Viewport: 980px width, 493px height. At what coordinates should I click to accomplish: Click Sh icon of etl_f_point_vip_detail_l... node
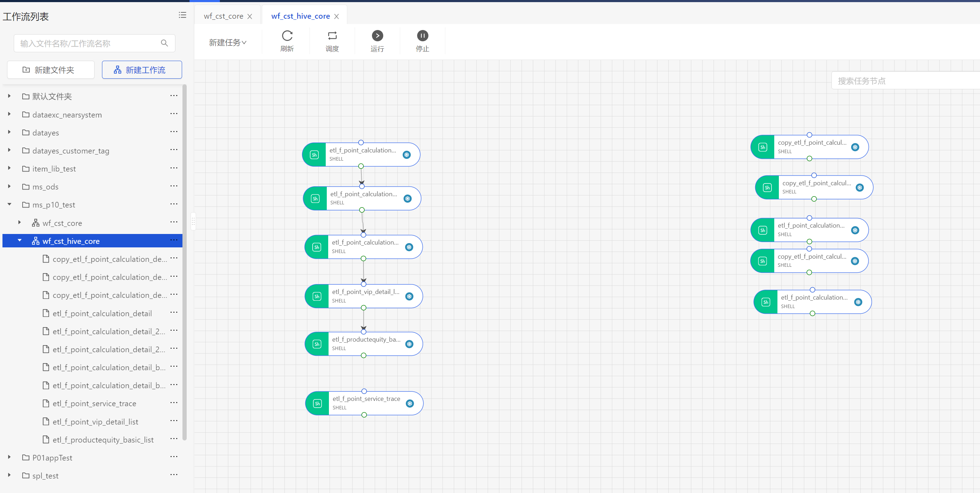click(x=317, y=296)
